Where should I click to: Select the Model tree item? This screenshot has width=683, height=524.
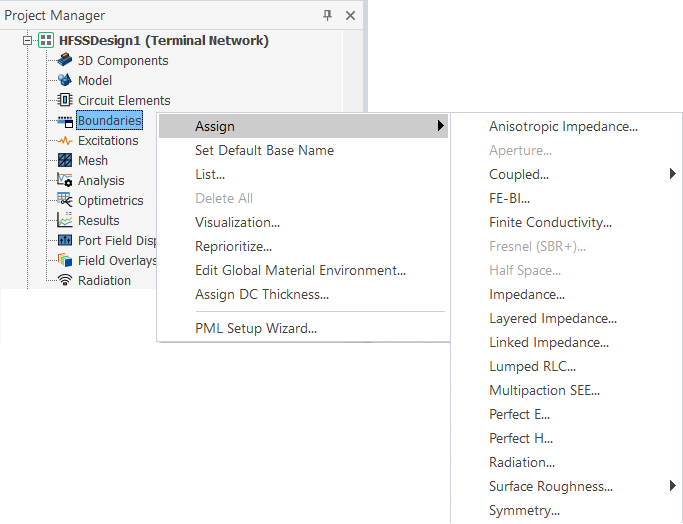(x=95, y=81)
